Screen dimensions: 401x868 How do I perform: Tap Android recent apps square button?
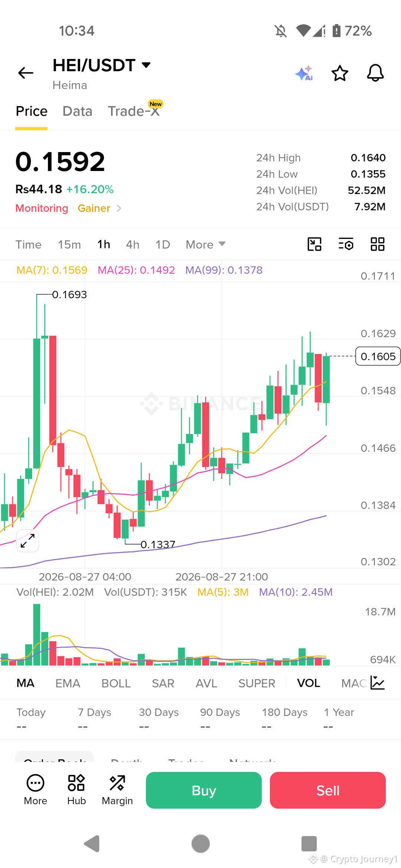coord(309,844)
